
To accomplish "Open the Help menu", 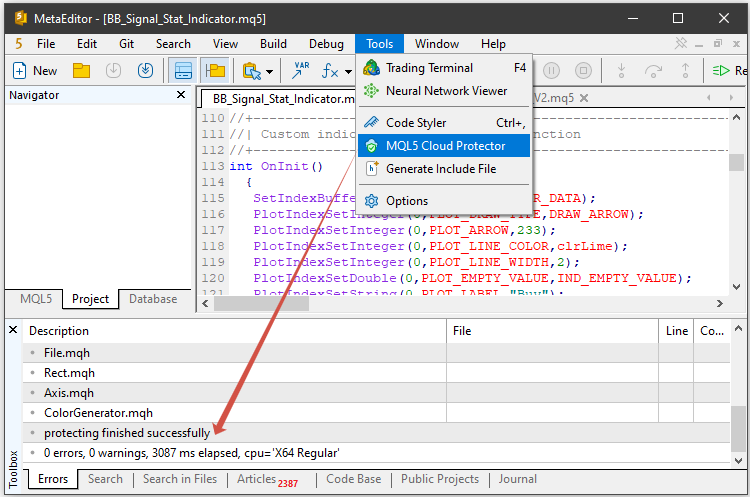I will (493, 44).
